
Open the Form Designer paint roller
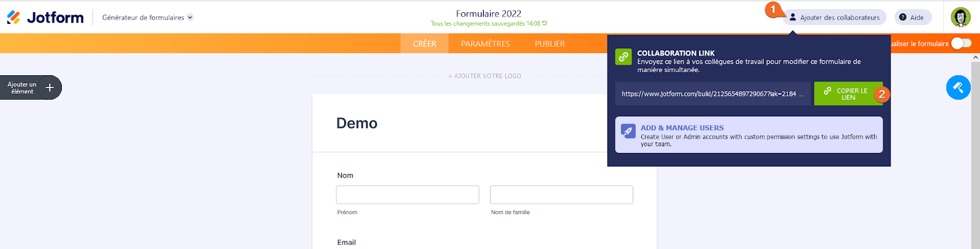point(958,87)
